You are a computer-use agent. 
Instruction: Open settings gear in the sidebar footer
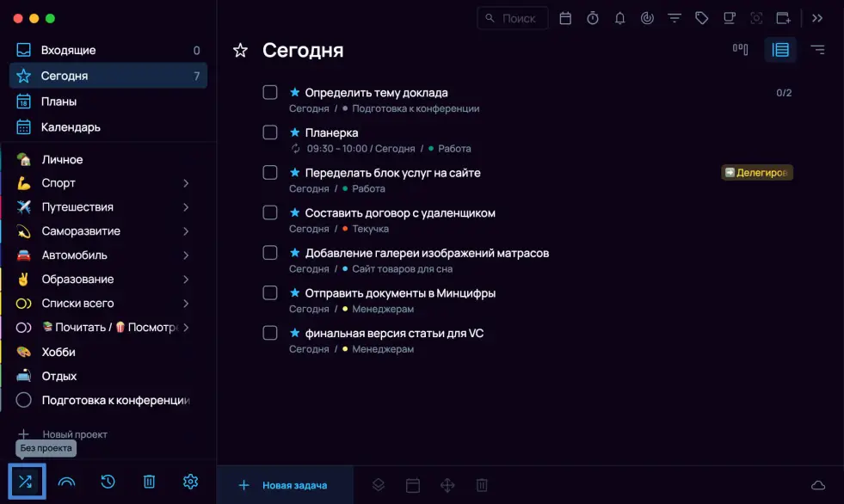[x=190, y=482]
